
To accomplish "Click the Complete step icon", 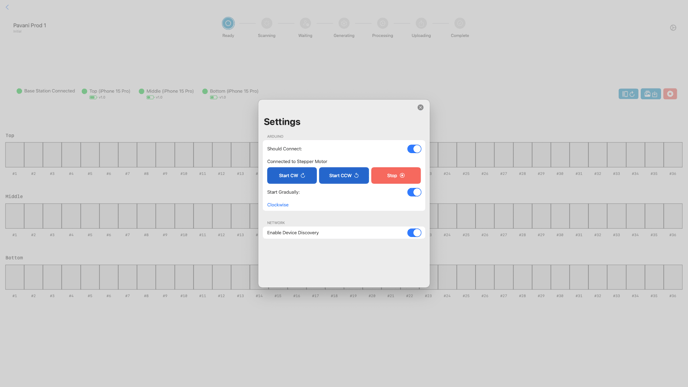I will point(459,23).
